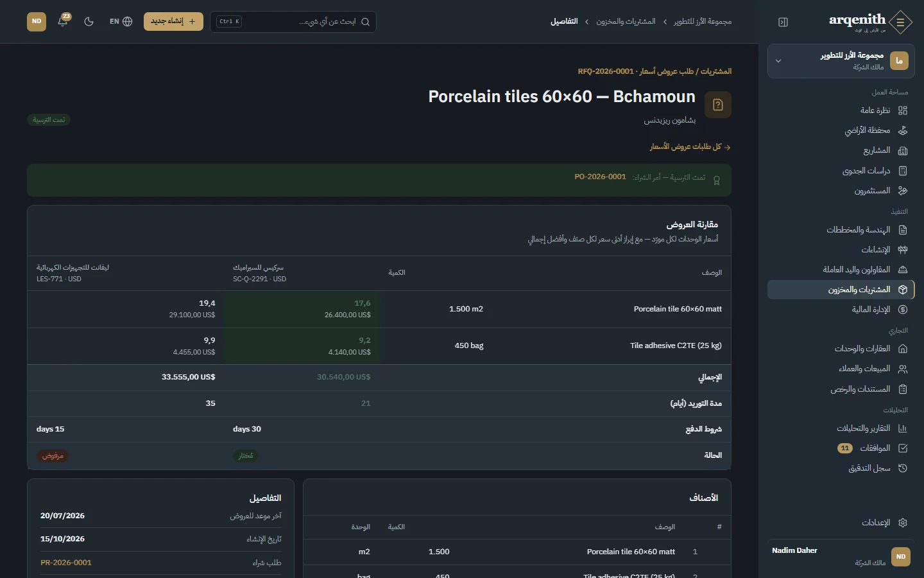The image size is (924, 578).
Task: Open Documents and Permits clipboard icon
Action: [x=903, y=389]
